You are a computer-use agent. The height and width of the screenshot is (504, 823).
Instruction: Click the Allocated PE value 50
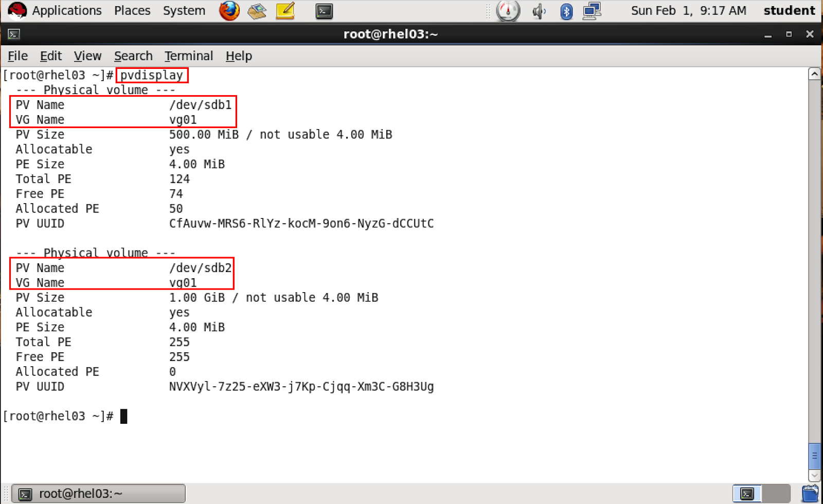point(176,209)
